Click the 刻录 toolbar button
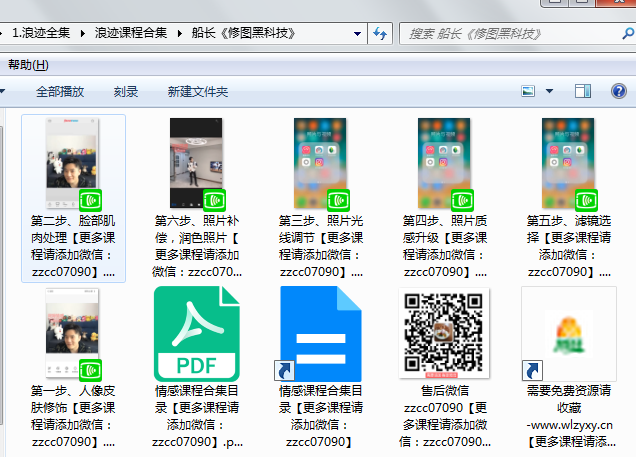Image resolution: width=636 pixels, height=457 pixels. click(x=126, y=92)
